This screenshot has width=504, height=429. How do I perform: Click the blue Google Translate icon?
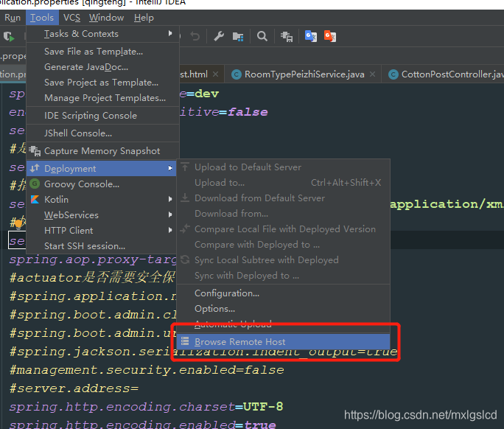tap(311, 36)
